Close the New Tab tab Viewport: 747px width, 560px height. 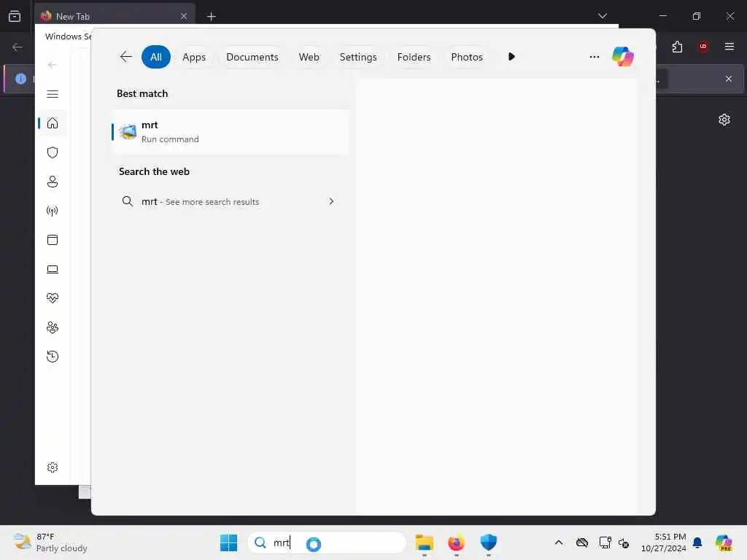click(183, 16)
